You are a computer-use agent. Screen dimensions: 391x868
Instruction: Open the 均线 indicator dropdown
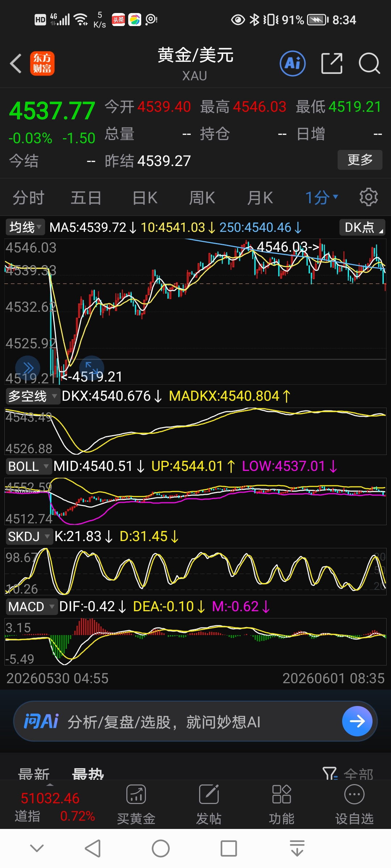25,227
